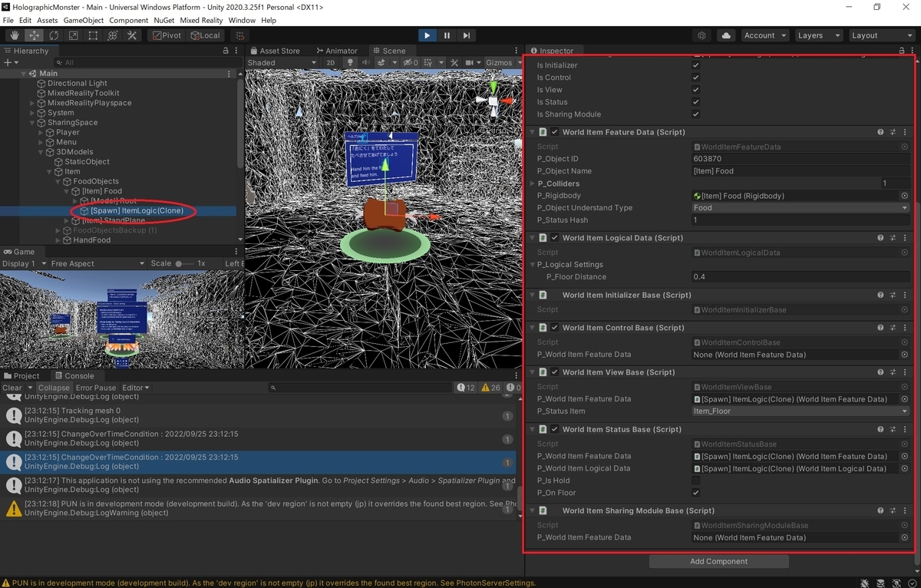Image resolution: width=921 pixels, height=588 pixels.
Task: Open the Mixed Reality menu
Action: tap(202, 20)
